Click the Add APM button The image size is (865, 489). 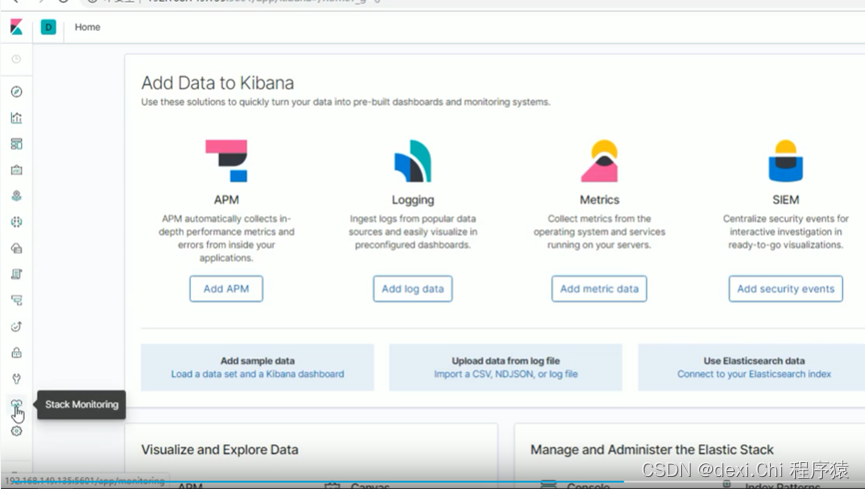[226, 289]
